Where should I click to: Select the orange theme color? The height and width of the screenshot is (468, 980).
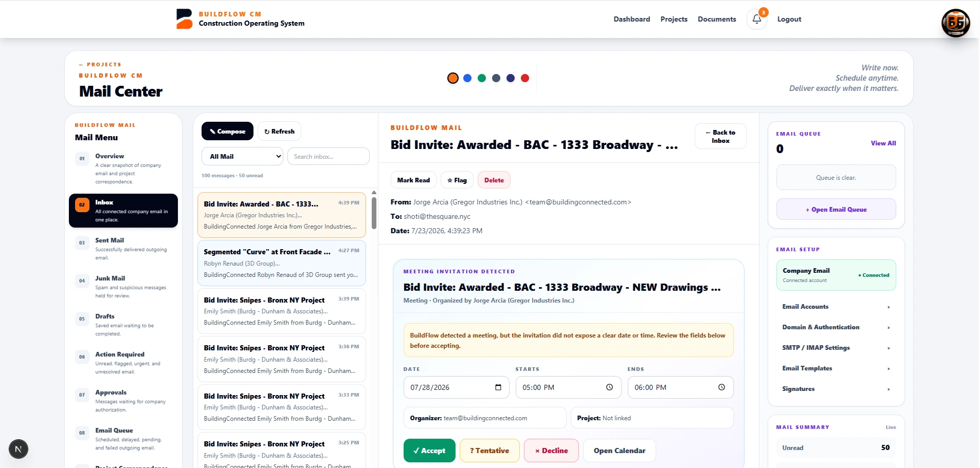[453, 78]
